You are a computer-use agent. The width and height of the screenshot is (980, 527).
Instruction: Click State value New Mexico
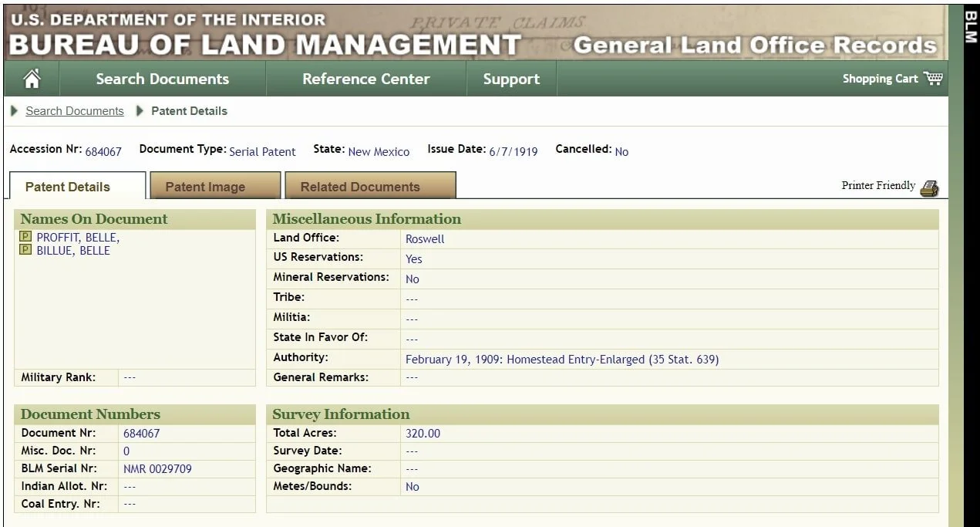379,152
